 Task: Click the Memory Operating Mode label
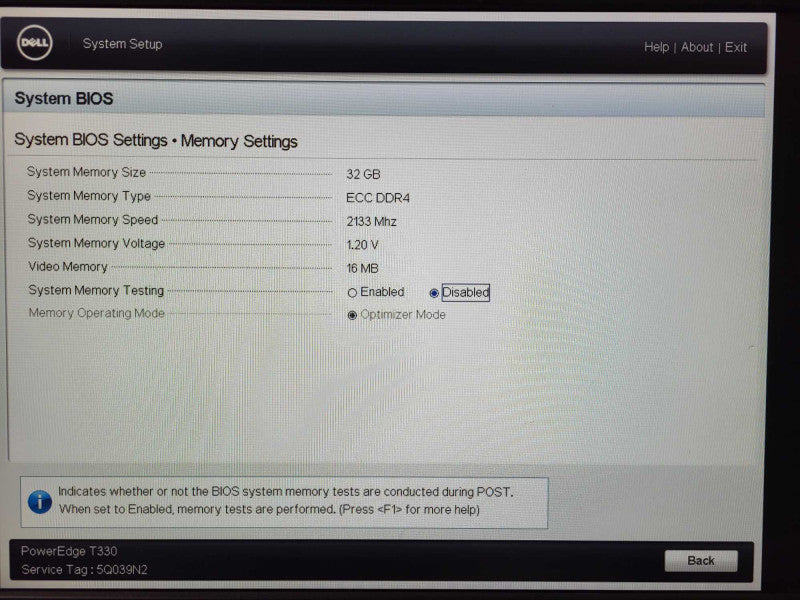point(96,313)
